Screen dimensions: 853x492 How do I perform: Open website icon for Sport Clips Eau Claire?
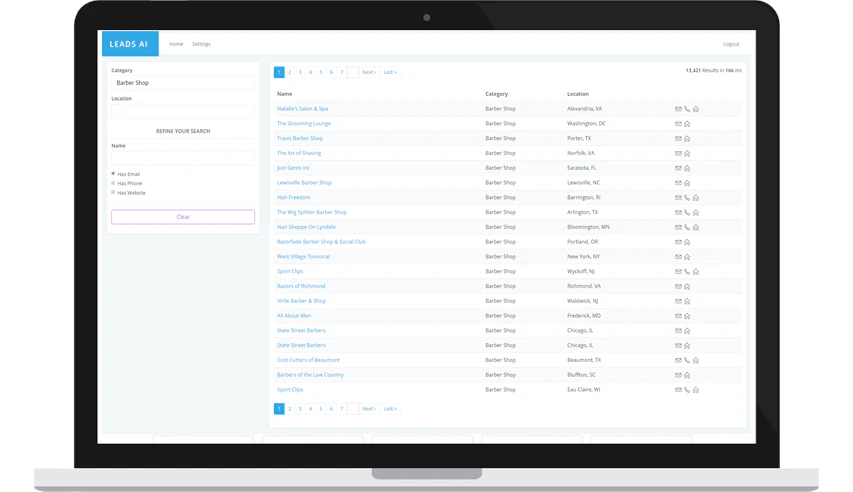(x=696, y=390)
